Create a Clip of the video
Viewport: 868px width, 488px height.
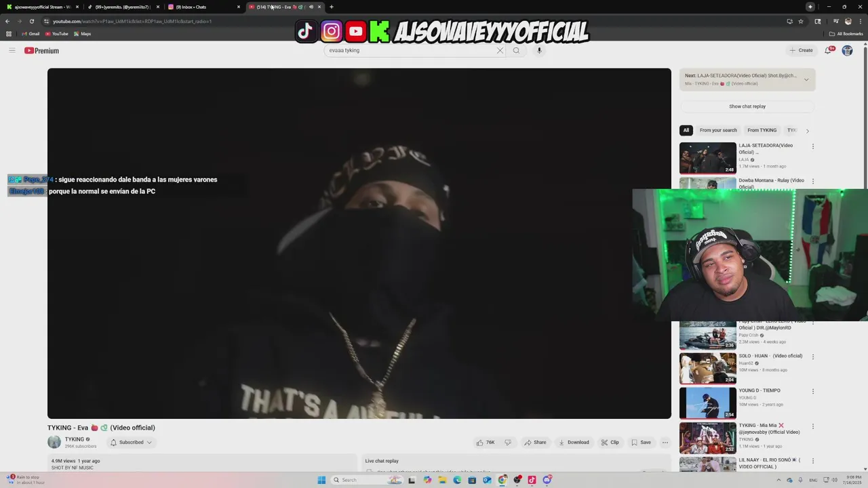[610, 443]
